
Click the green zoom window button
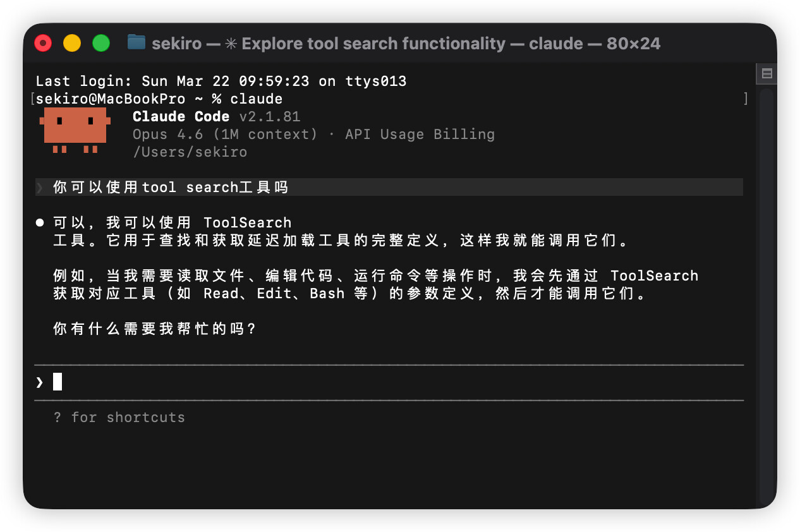101,43
